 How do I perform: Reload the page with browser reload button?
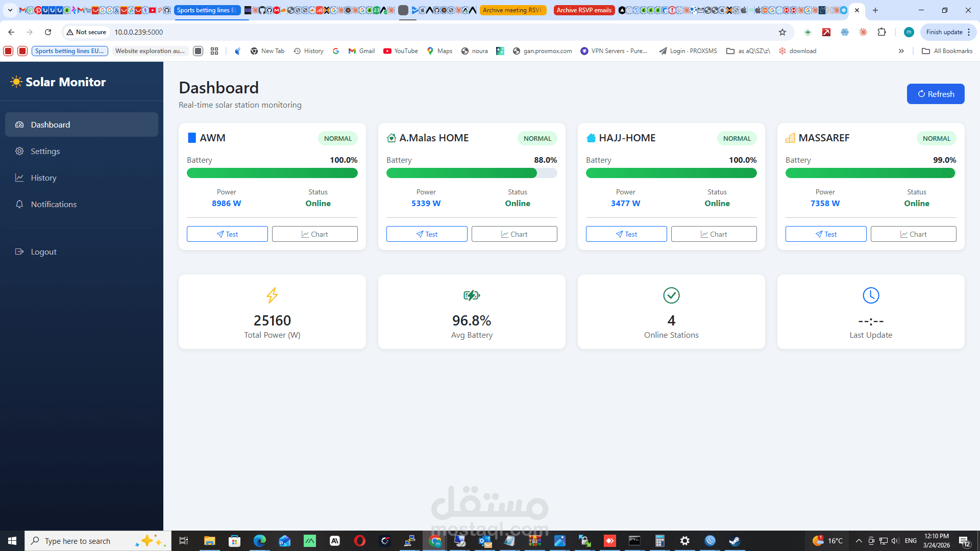(48, 32)
